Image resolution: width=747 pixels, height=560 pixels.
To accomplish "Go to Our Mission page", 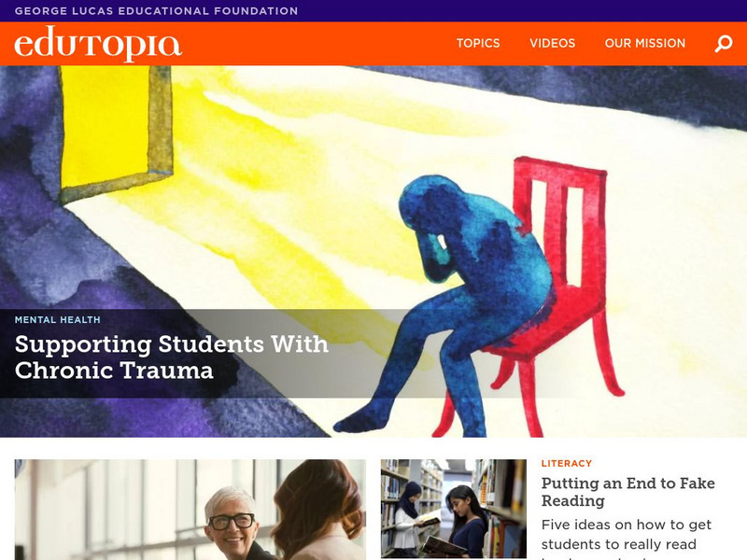I will coord(644,43).
